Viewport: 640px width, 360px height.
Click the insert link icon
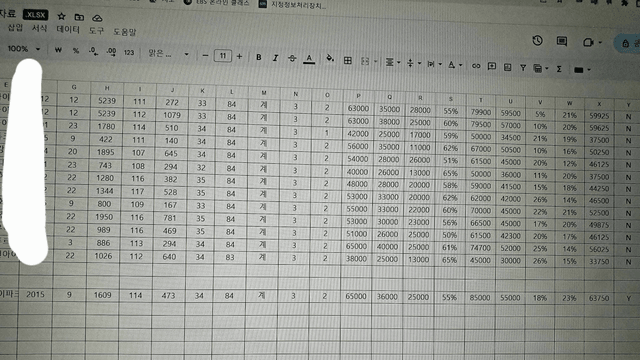click(476, 66)
